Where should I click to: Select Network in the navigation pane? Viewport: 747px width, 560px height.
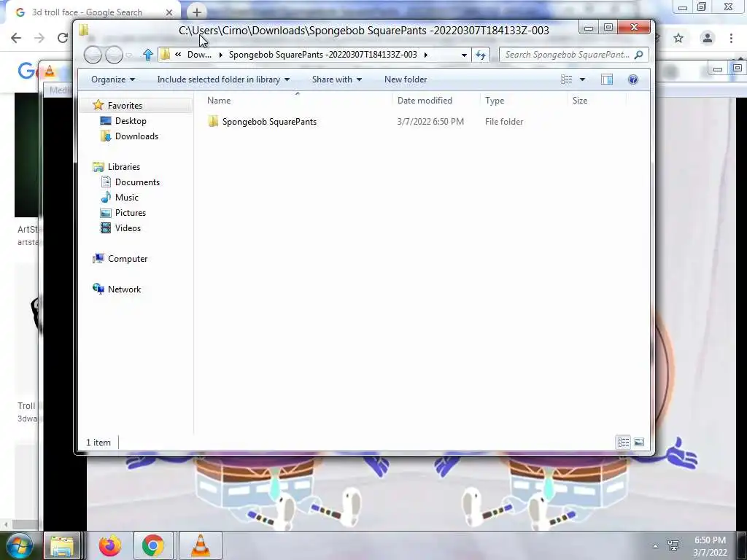pyautogui.click(x=124, y=289)
